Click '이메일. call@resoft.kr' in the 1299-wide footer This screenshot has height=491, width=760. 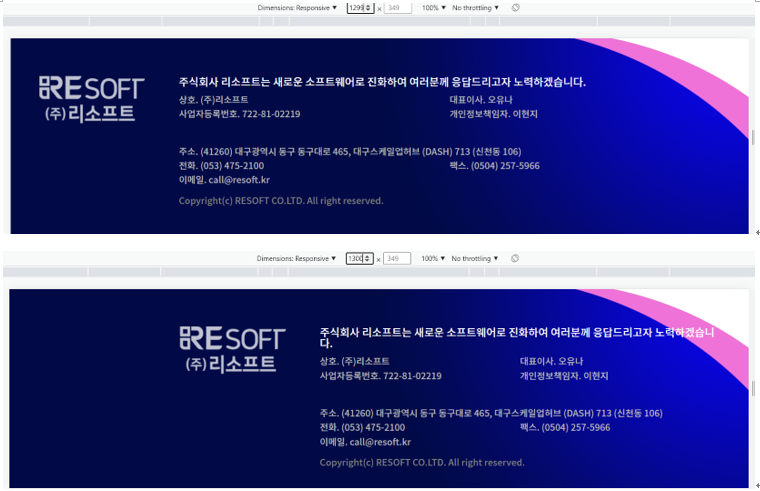pos(224,180)
